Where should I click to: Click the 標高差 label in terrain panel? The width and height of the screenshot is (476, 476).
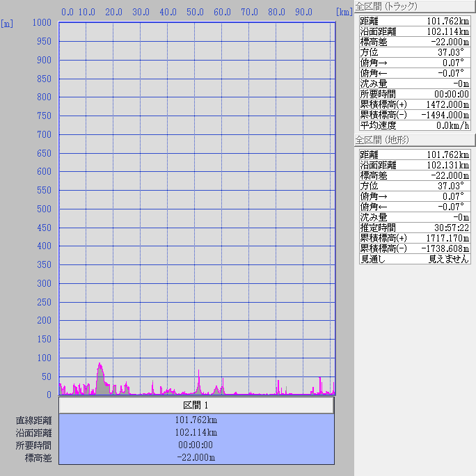point(374,176)
